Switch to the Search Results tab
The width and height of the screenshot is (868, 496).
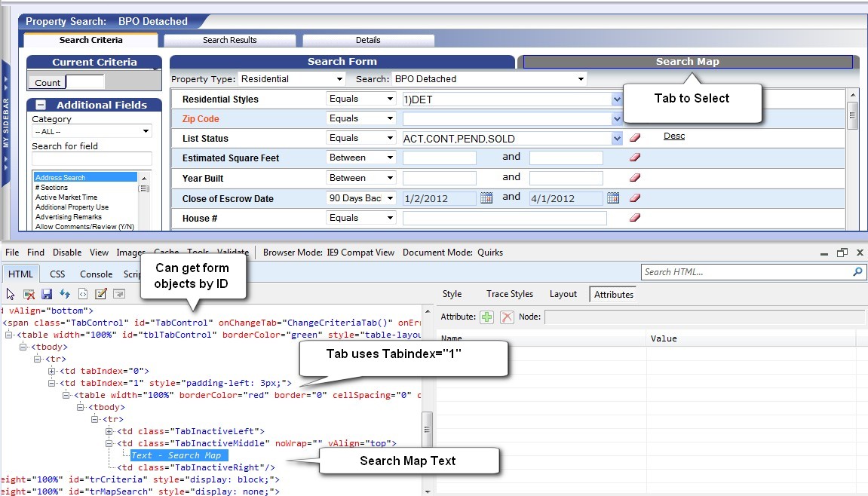click(230, 41)
